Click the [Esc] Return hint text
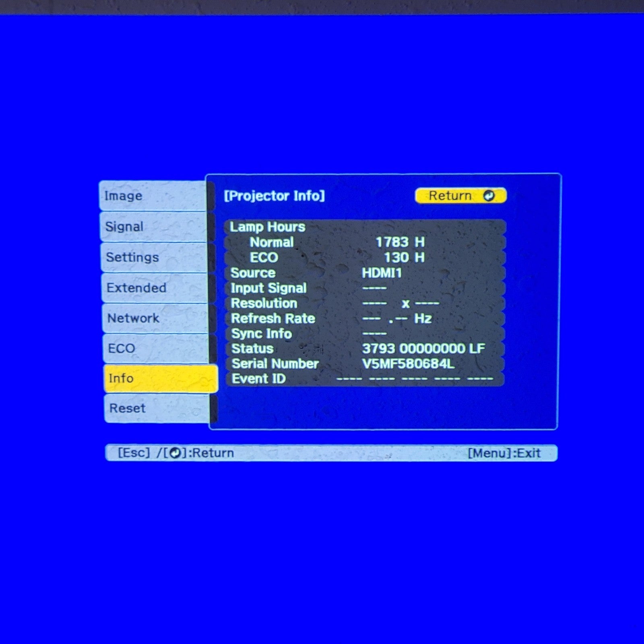The width and height of the screenshot is (644, 644). [x=176, y=453]
